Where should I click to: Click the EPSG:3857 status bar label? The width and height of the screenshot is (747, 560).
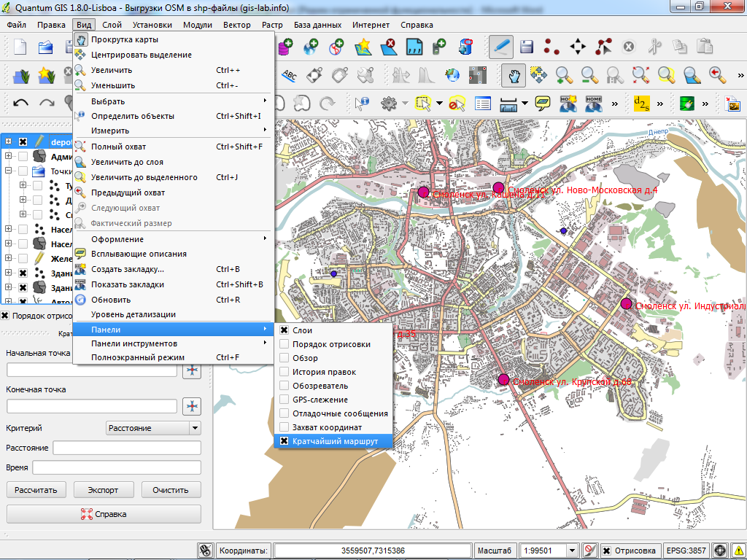coord(686,551)
